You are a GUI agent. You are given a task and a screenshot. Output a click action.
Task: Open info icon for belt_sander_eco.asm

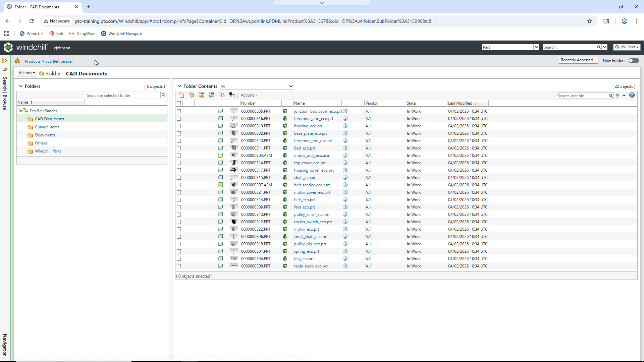(x=345, y=185)
